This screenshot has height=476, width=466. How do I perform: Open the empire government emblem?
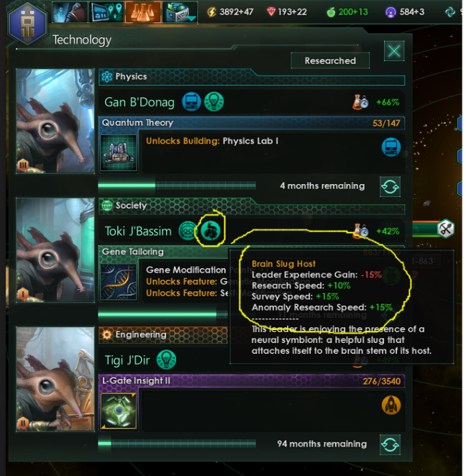tap(27, 23)
